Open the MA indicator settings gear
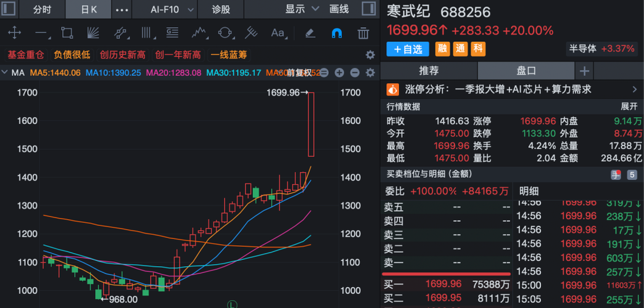The width and height of the screenshot is (644, 308). click(x=370, y=73)
